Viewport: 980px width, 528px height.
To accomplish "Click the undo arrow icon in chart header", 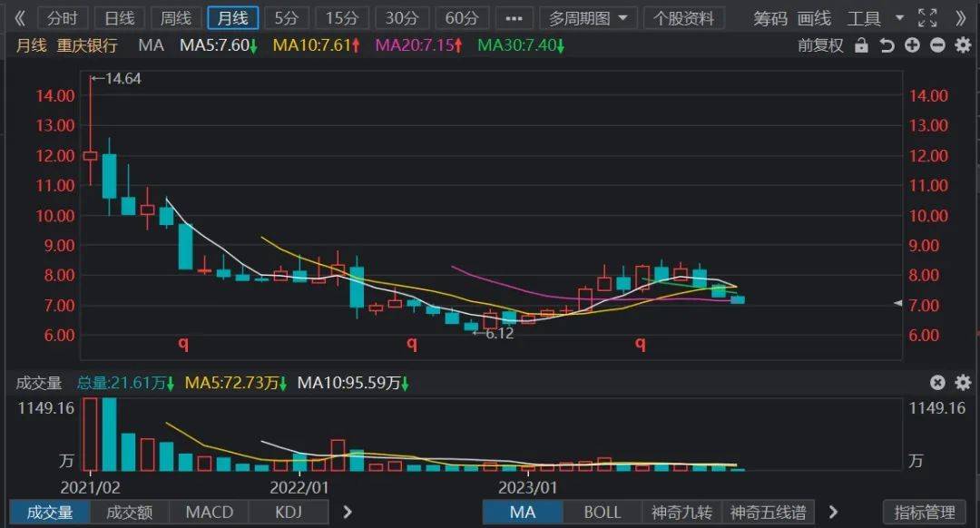I will pyautogui.click(x=887, y=45).
